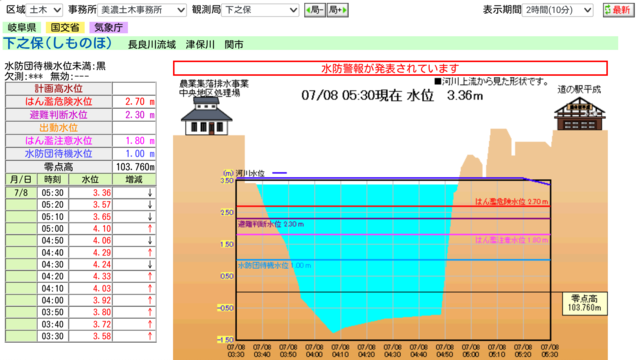Click the 05:30 time cell

[x=53, y=193]
